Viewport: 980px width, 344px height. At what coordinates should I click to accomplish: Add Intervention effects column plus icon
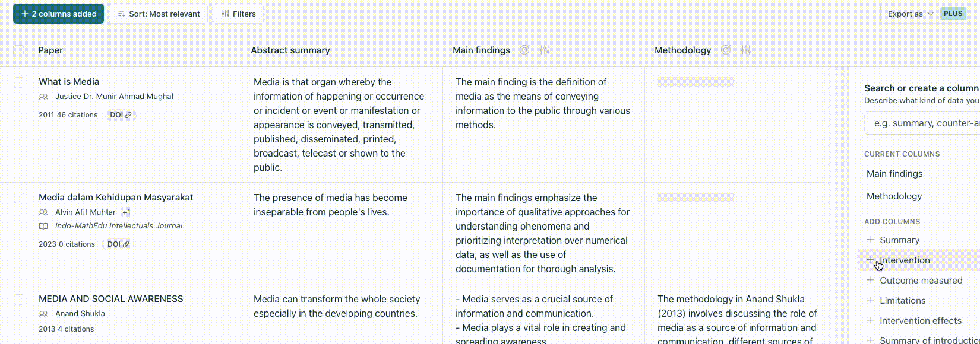(x=870, y=320)
